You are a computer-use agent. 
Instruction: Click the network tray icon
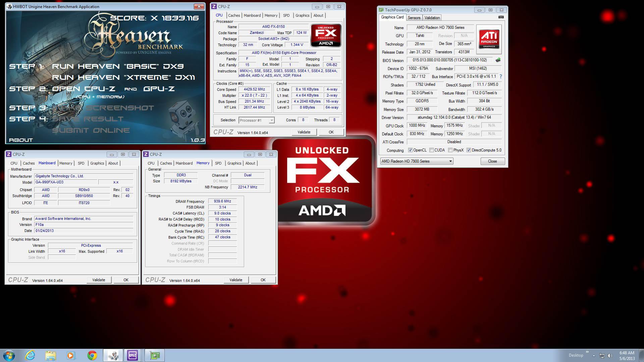602,356
